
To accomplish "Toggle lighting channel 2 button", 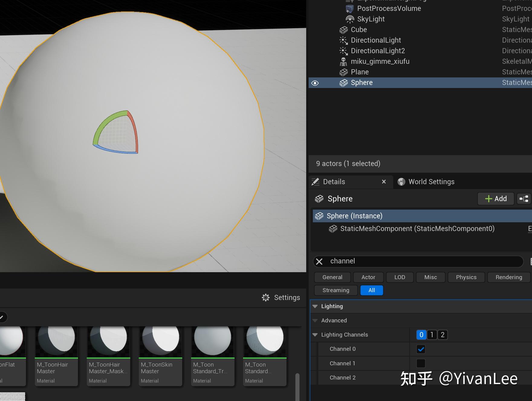I will click(443, 335).
